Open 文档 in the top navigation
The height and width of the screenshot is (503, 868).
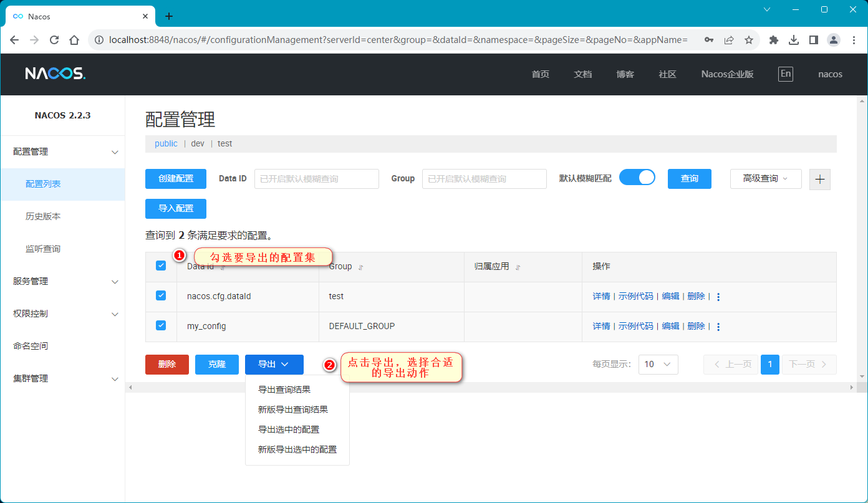(582, 74)
